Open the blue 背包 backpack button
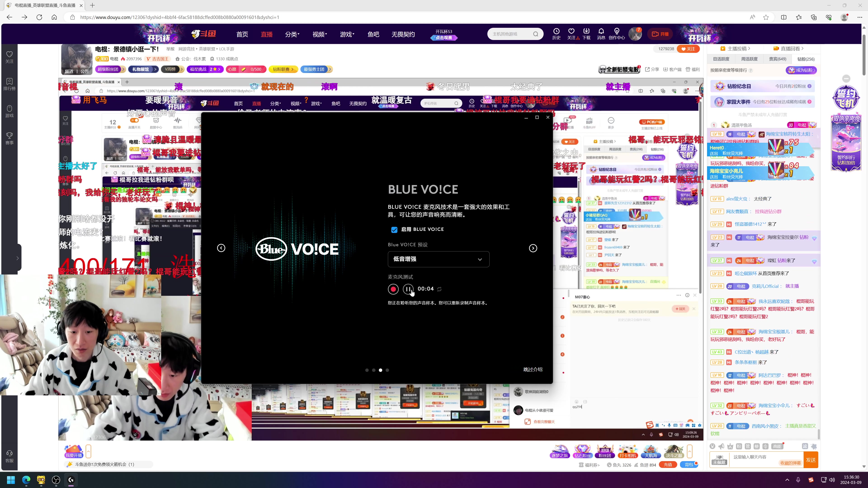The width and height of the screenshot is (868, 488). [689, 465]
